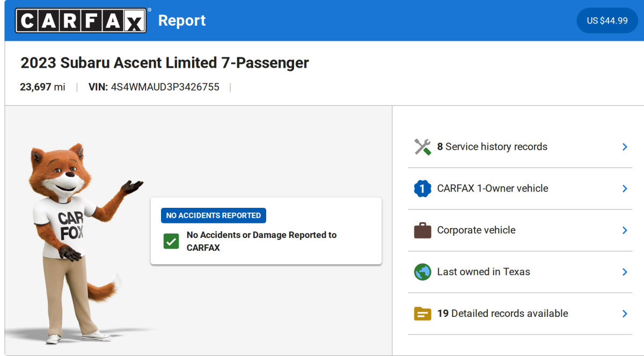
Task: Click the Report header label
Action: [182, 20]
